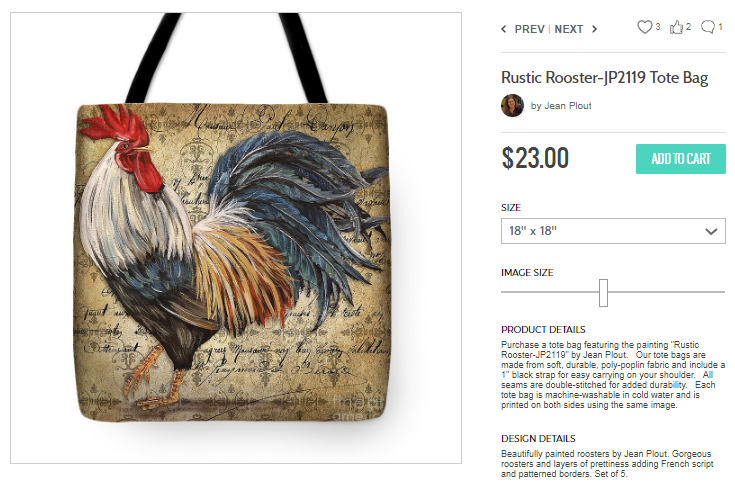Click right end of image size track
The height and width of the screenshot is (489, 735).
pos(722,292)
